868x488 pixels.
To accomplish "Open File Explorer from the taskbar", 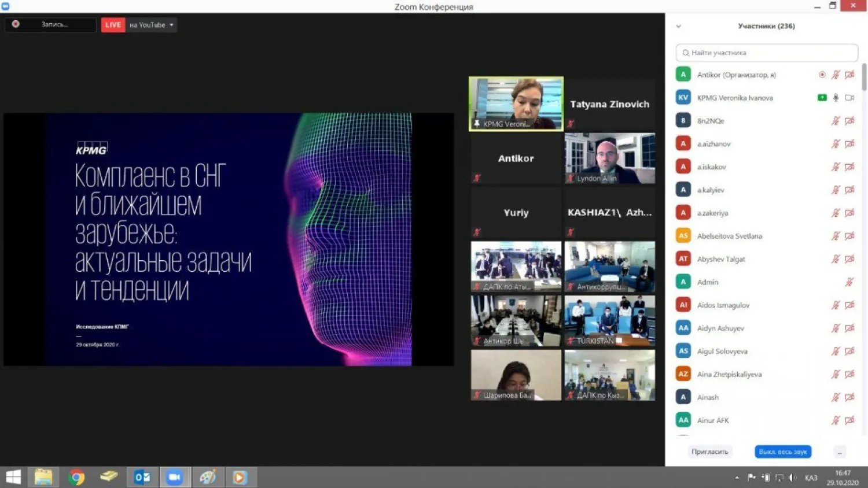I will click(x=43, y=477).
